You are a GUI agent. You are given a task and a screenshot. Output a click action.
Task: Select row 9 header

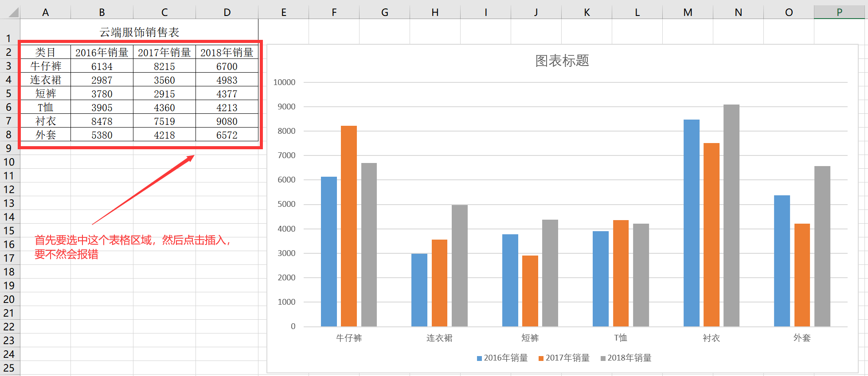9,148
